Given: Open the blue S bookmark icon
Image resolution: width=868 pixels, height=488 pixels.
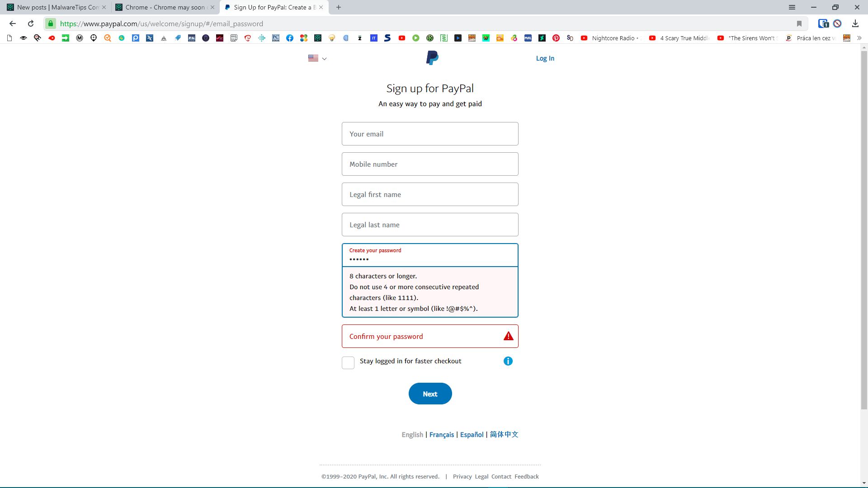Looking at the screenshot, I should tap(388, 38).
